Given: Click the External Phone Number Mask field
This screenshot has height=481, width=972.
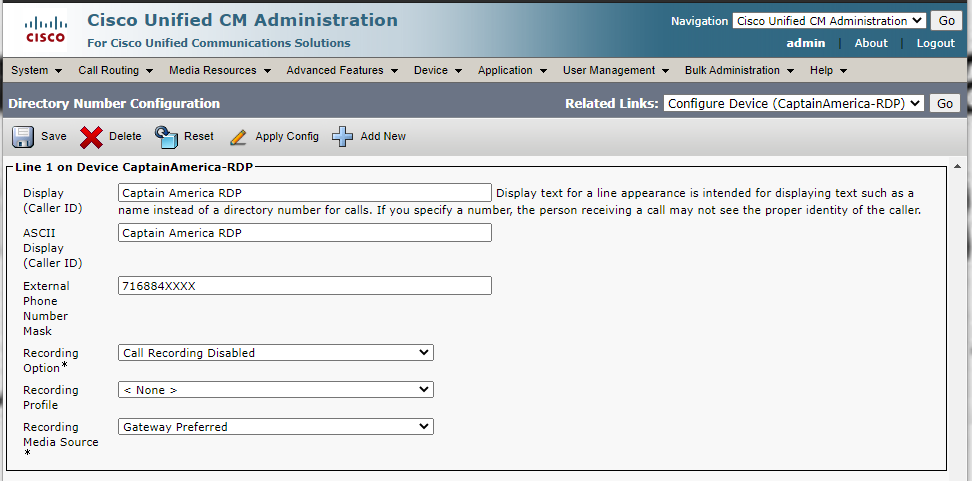Looking at the screenshot, I should (305, 286).
